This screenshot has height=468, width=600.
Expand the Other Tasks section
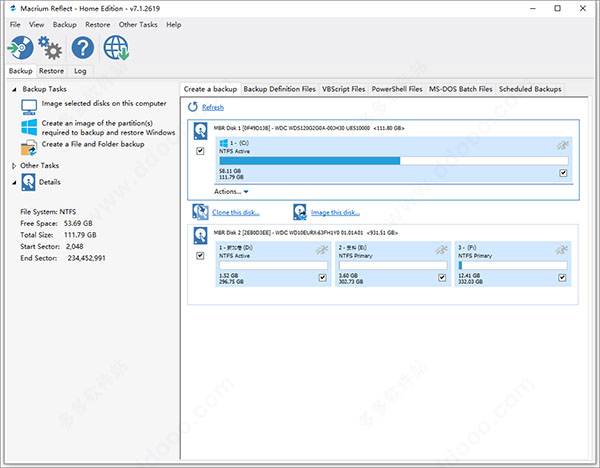click(14, 166)
